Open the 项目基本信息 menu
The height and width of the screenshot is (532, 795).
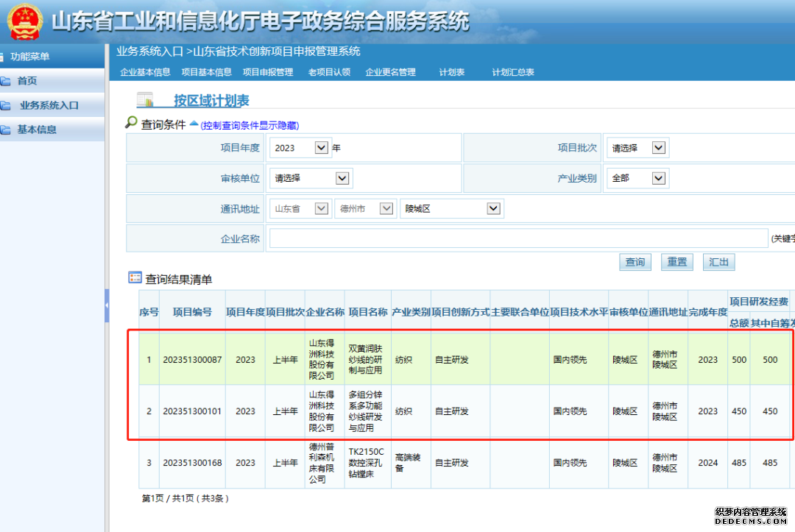coord(206,72)
